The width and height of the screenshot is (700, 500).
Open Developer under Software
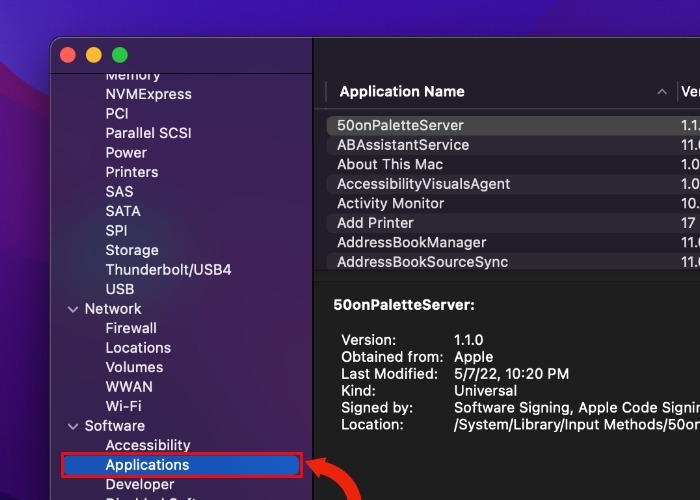pyautogui.click(x=140, y=484)
